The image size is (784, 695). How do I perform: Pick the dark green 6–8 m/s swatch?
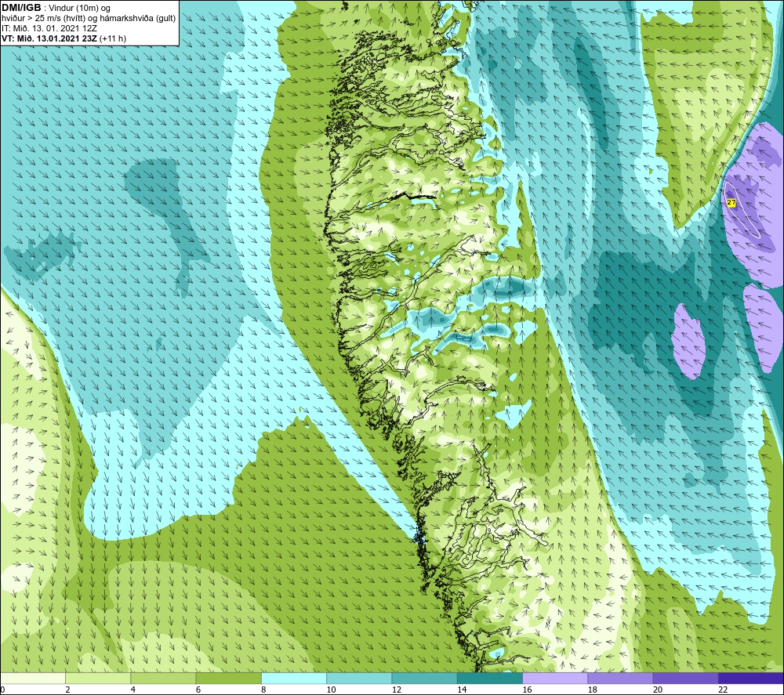(228, 678)
